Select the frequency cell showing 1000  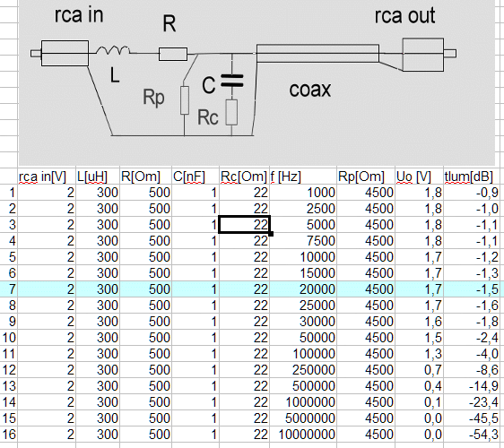pos(303,193)
